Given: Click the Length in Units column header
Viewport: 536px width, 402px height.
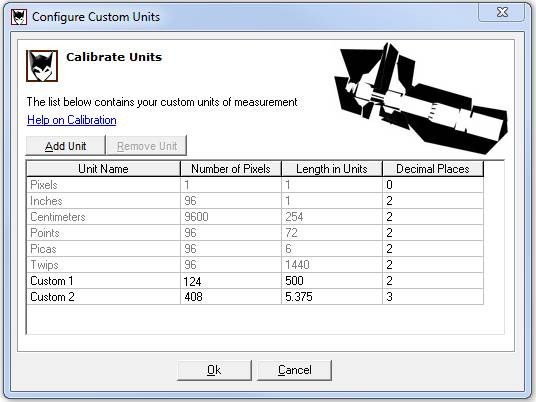Looking at the screenshot, I should [332, 169].
